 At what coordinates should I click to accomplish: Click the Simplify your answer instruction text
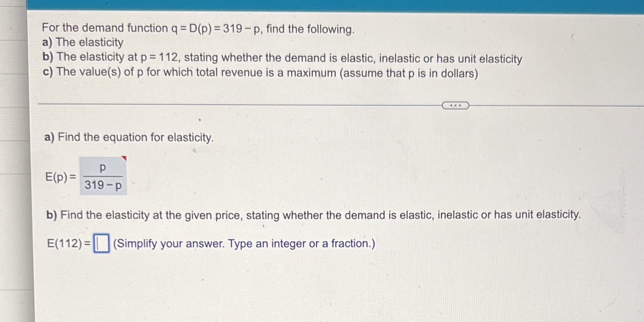pos(243,244)
